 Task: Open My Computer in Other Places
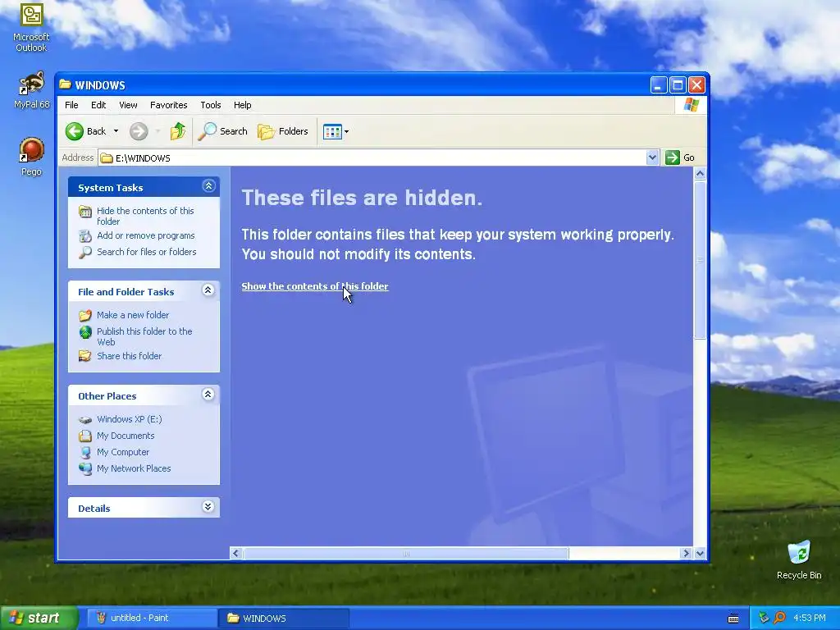coord(123,452)
